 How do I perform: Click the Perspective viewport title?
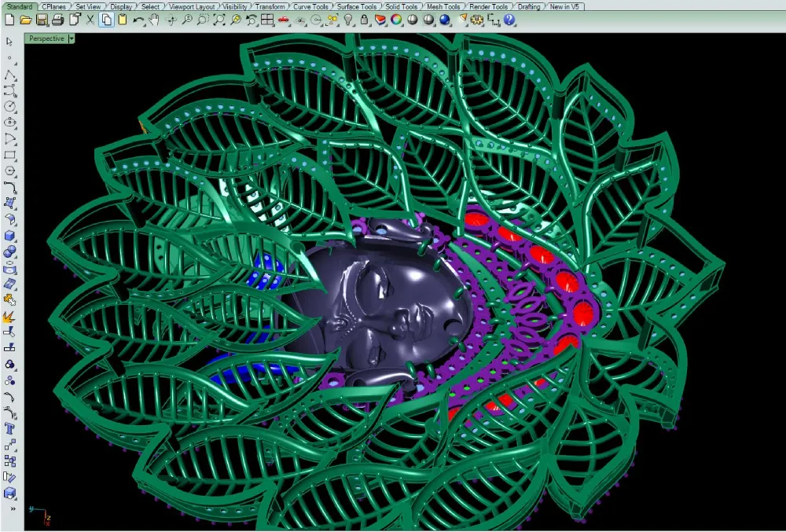(46, 39)
